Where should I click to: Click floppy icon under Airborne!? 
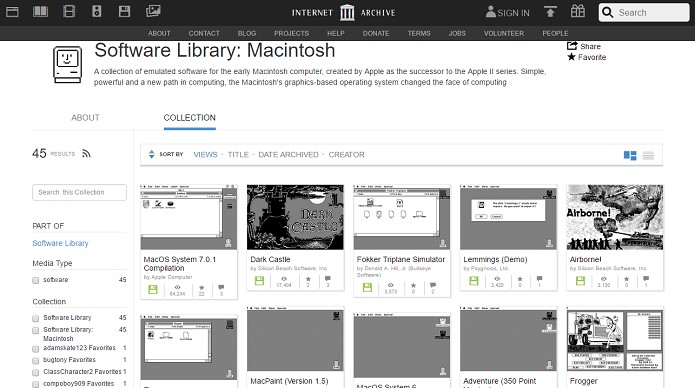580,281
